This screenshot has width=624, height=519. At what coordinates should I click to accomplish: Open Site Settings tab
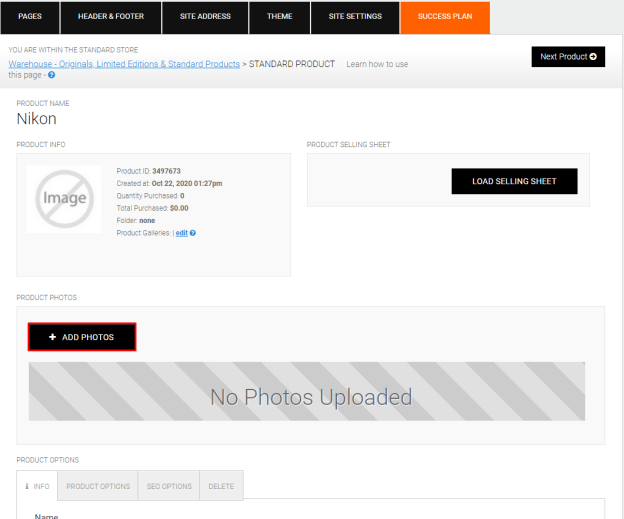pos(355,17)
